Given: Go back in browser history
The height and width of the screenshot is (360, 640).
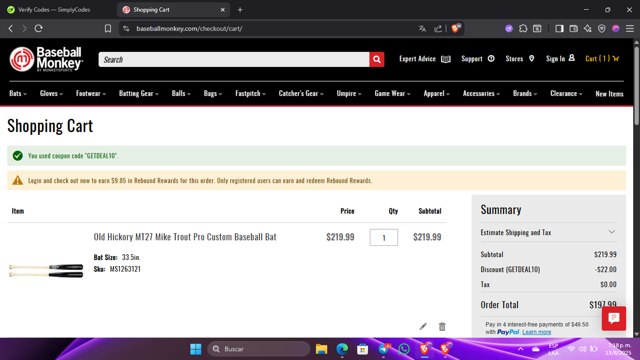Looking at the screenshot, I should 11,29.
